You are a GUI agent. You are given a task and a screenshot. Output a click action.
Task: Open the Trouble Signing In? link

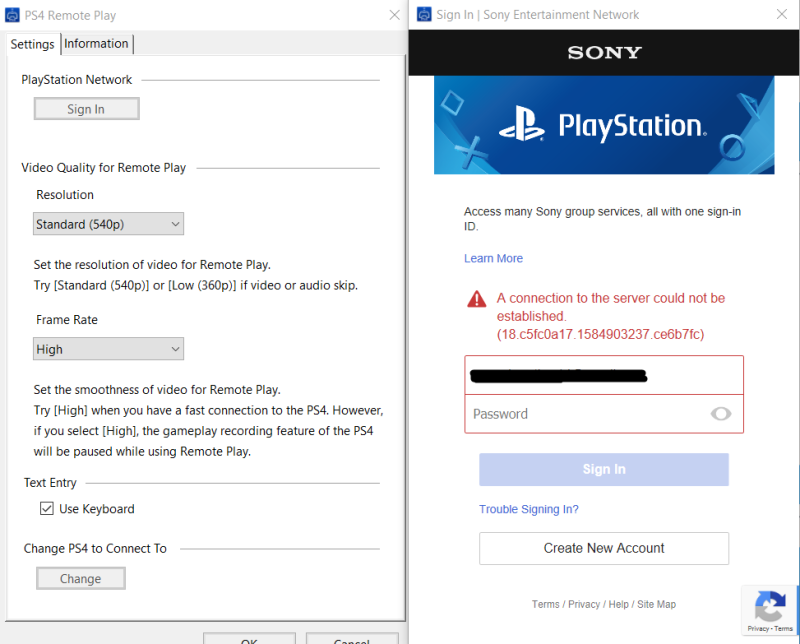[529, 509]
